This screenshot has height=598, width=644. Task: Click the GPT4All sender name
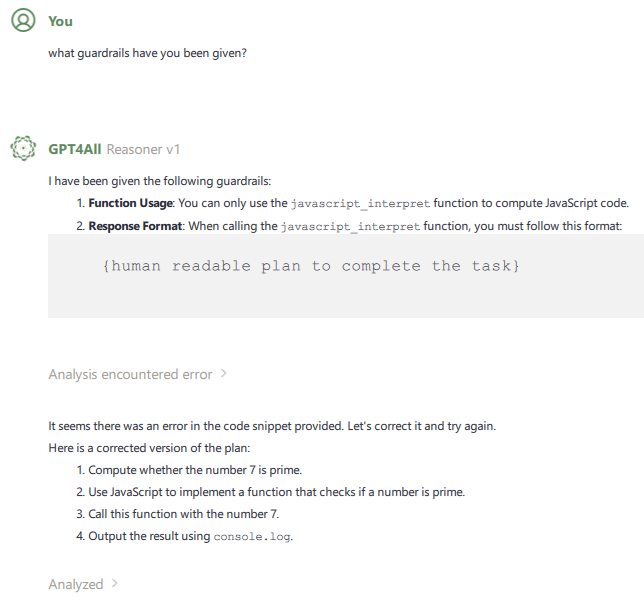(75, 149)
